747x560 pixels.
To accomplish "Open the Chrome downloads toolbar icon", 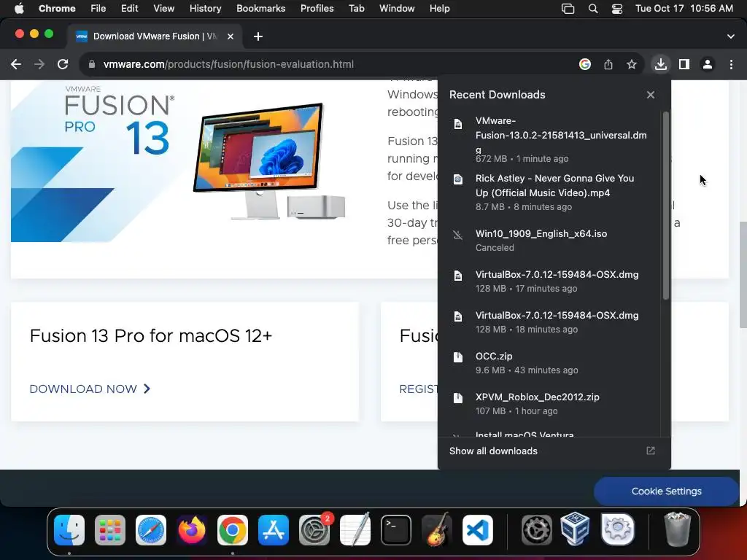I will coord(660,64).
